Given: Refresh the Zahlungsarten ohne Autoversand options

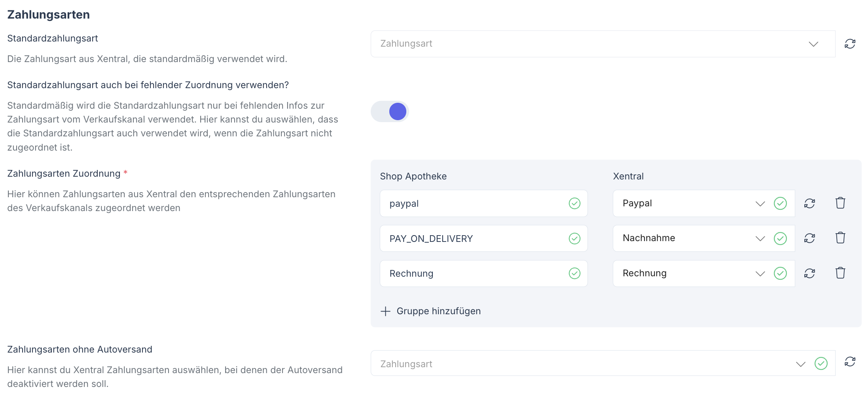Looking at the screenshot, I should (x=850, y=363).
